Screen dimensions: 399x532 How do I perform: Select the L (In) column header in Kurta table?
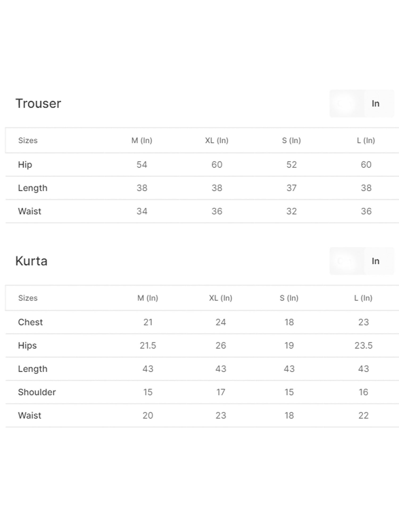(363, 298)
